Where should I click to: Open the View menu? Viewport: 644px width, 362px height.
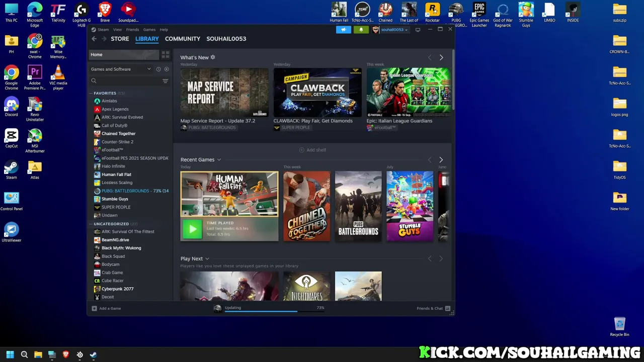pos(117,30)
